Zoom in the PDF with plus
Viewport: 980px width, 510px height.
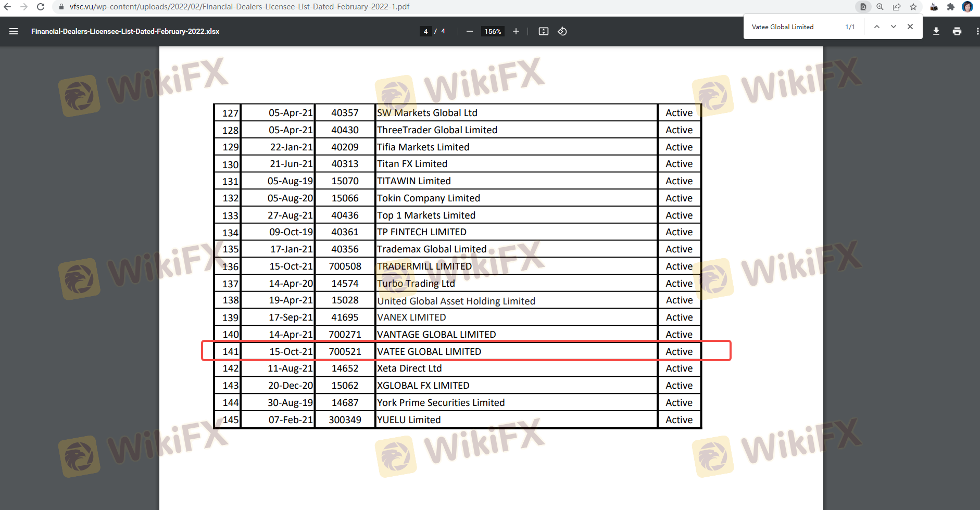click(x=516, y=31)
